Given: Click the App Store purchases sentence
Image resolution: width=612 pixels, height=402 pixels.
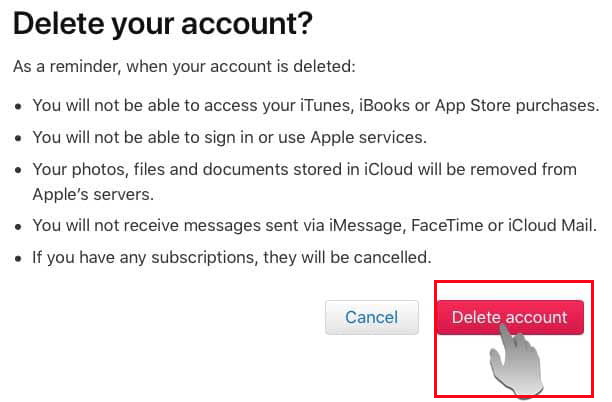Looking at the screenshot, I should [316, 106].
